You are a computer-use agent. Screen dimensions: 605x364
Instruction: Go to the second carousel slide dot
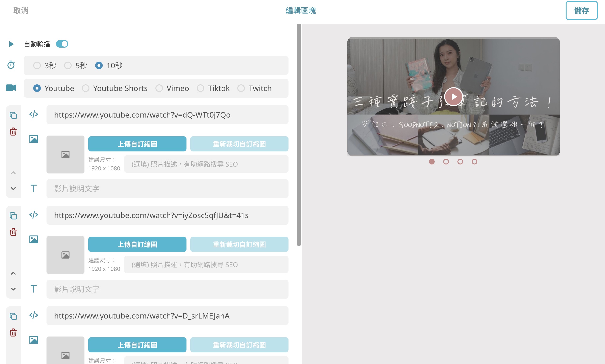point(446,162)
